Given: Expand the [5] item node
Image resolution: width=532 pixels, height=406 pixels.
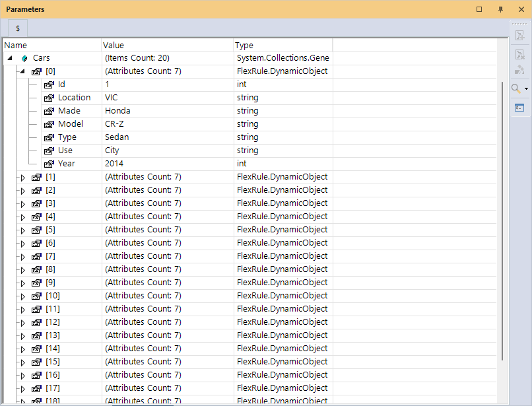Looking at the screenshot, I should [23, 230].
